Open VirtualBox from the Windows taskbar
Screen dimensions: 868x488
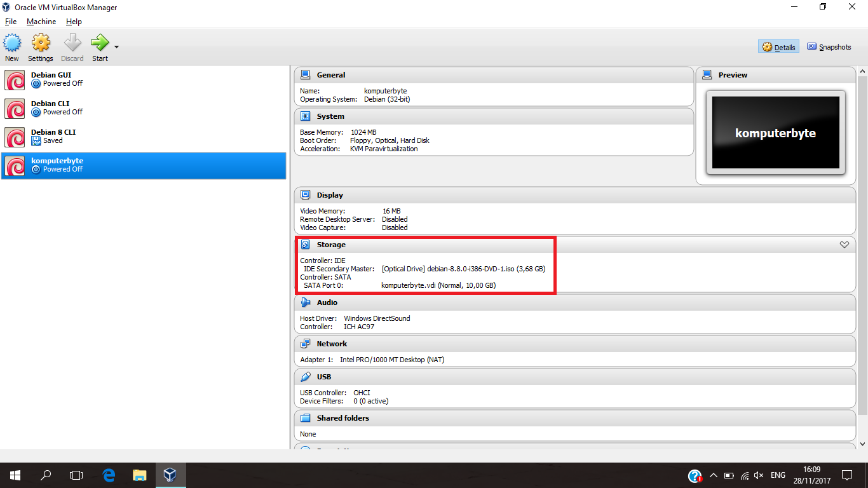pos(170,475)
